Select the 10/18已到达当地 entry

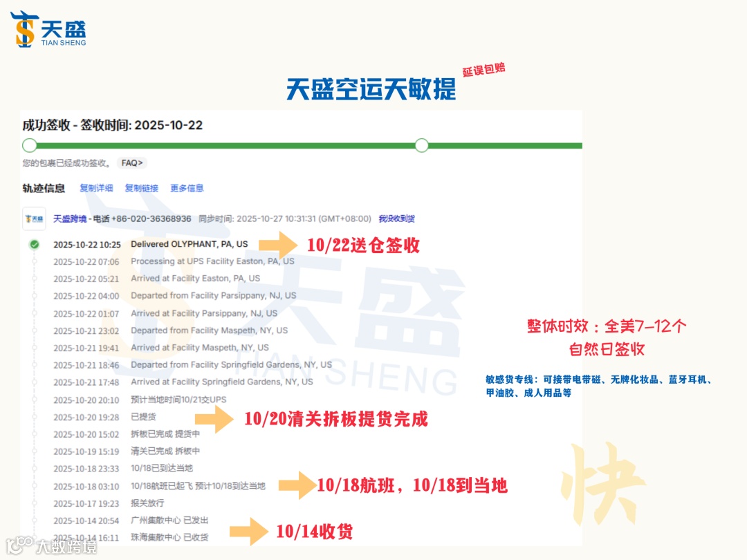tap(161, 468)
